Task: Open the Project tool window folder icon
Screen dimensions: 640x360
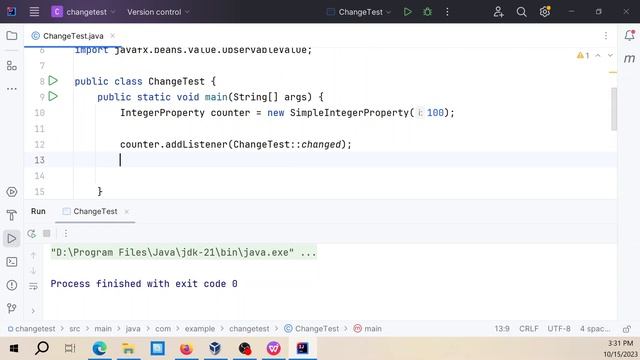Action: [x=12, y=36]
